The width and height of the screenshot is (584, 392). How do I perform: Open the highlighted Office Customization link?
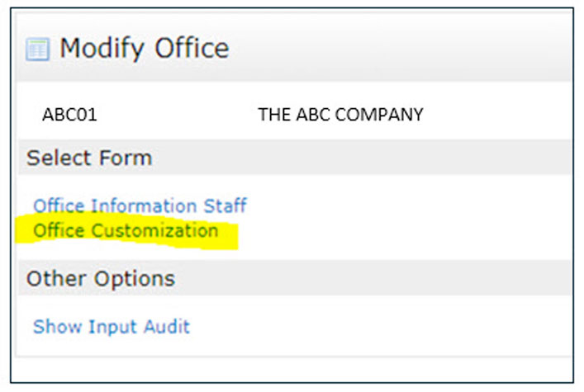click(126, 230)
